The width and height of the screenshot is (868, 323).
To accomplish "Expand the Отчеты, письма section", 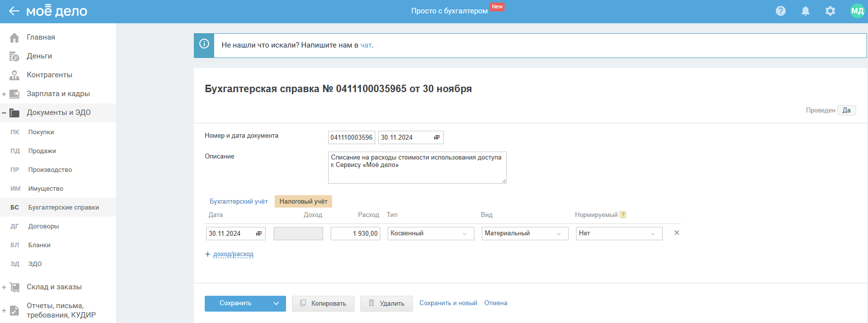I will pos(4,311).
